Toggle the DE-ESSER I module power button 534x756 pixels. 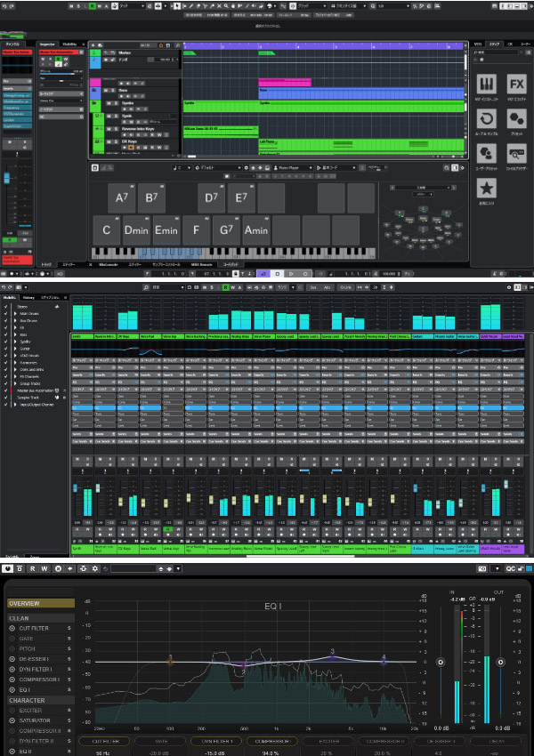(x=12, y=659)
